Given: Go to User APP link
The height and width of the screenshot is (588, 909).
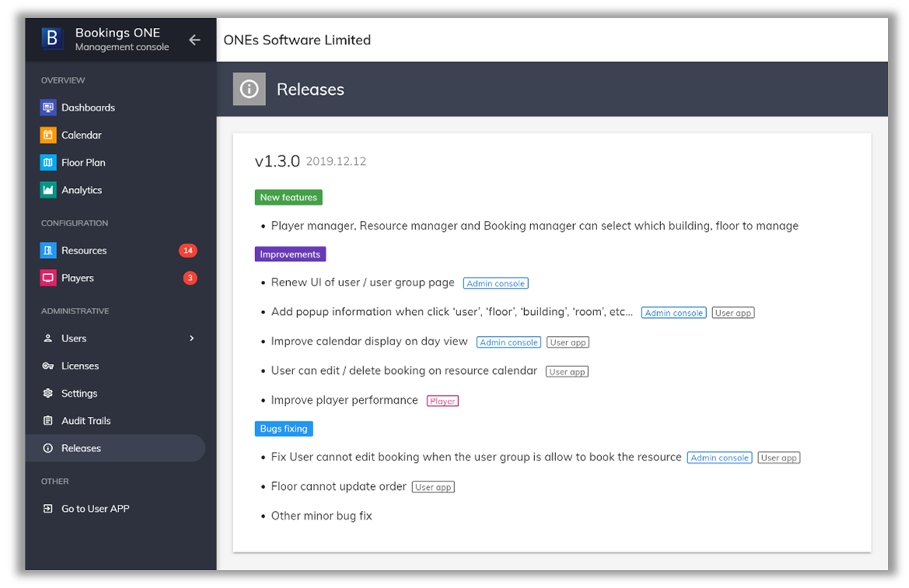Looking at the screenshot, I should (95, 509).
